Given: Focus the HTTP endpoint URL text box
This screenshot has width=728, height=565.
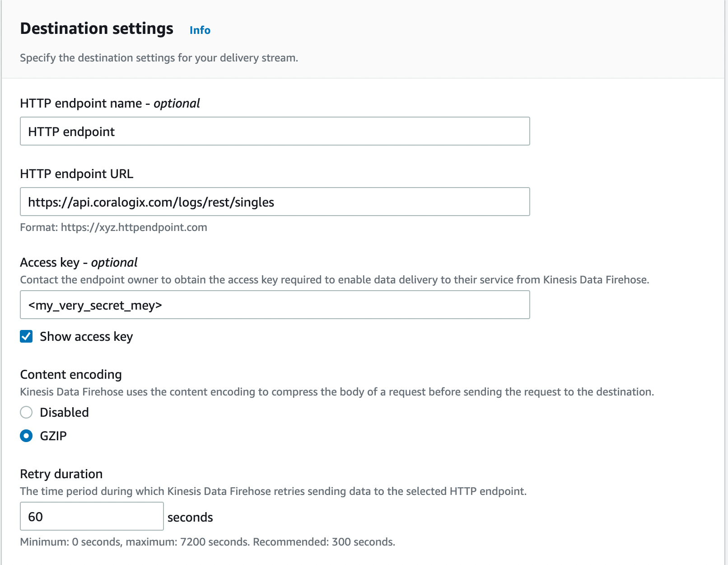Looking at the screenshot, I should [275, 202].
